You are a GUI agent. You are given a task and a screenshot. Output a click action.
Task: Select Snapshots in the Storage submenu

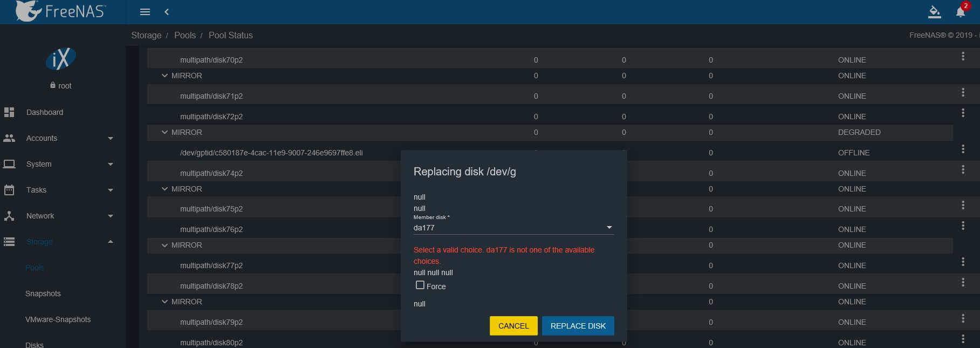[x=43, y=294]
